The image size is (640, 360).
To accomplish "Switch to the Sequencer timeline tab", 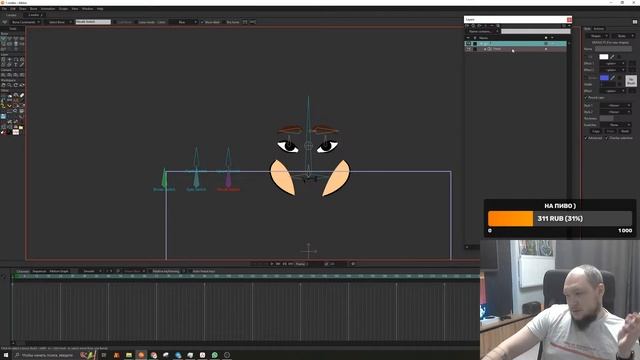I will (x=39, y=271).
